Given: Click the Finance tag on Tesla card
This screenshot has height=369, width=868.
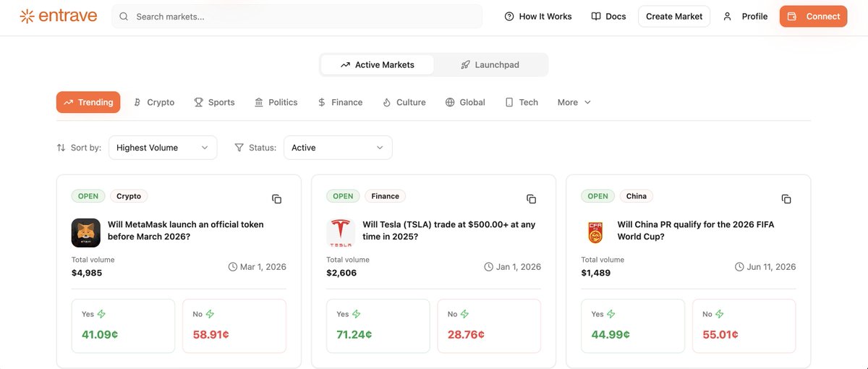Looking at the screenshot, I should 386,196.
